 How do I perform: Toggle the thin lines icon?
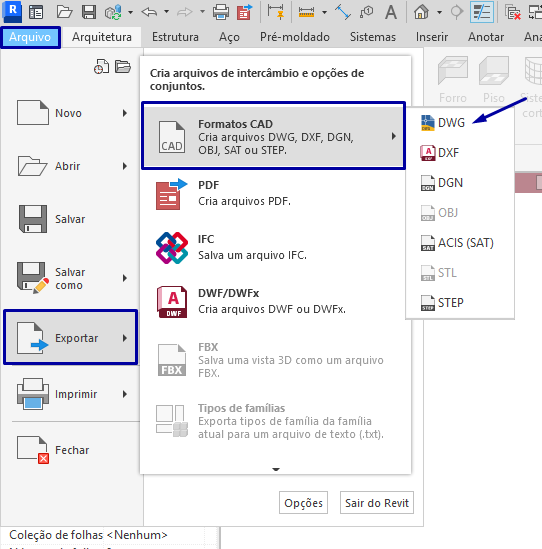click(x=482, y=12)
